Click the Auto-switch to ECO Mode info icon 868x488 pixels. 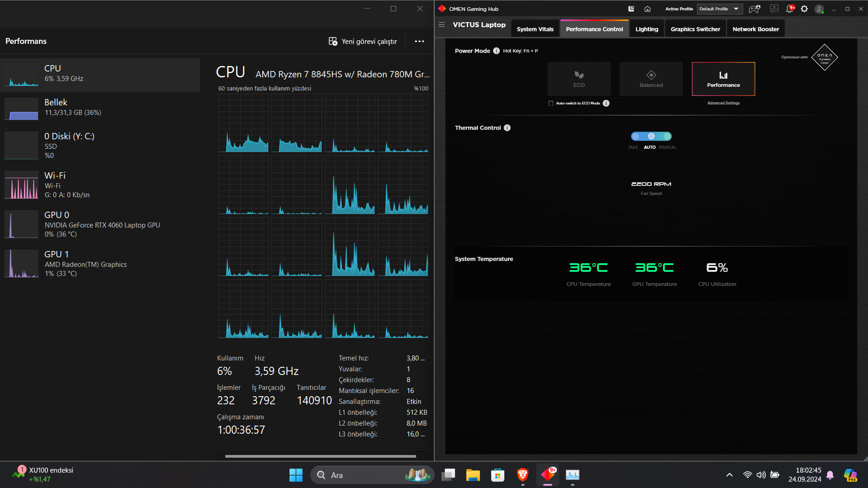[x=606, y=103]
